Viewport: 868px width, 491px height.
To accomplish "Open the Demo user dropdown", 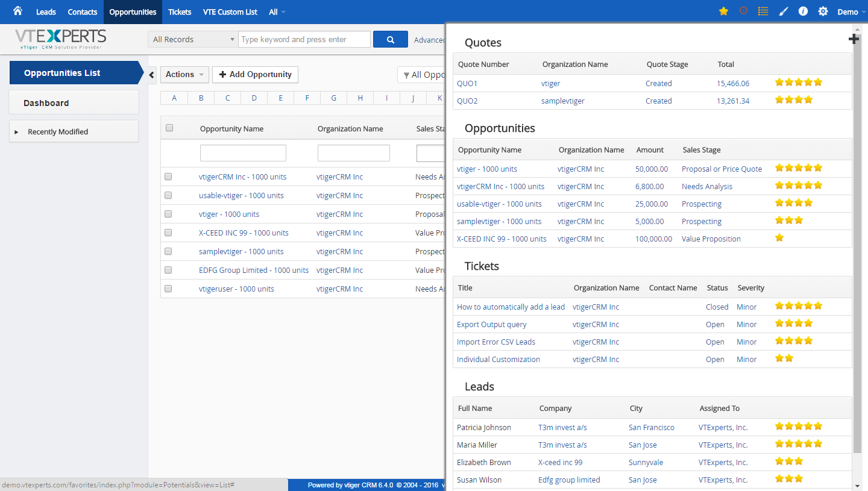I will click(850, 12).
